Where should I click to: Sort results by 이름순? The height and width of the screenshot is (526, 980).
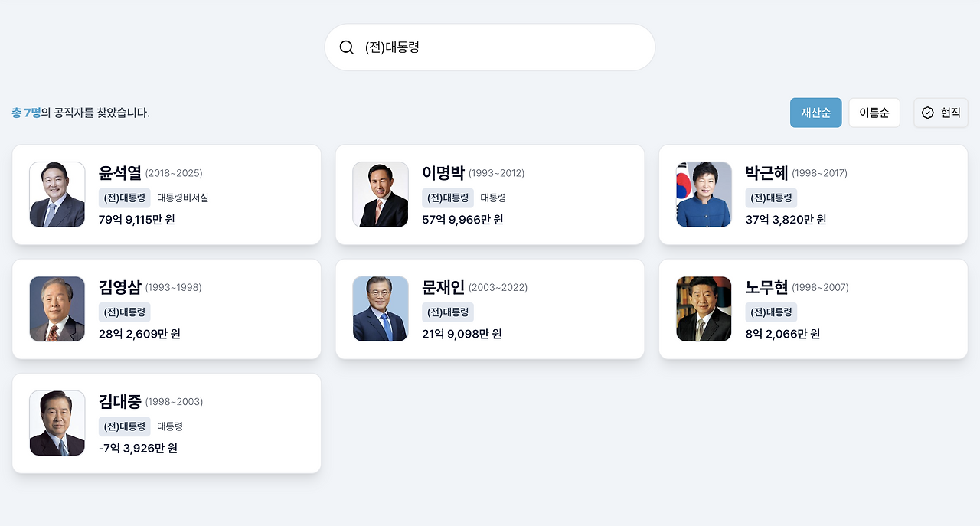click(874, 113)
